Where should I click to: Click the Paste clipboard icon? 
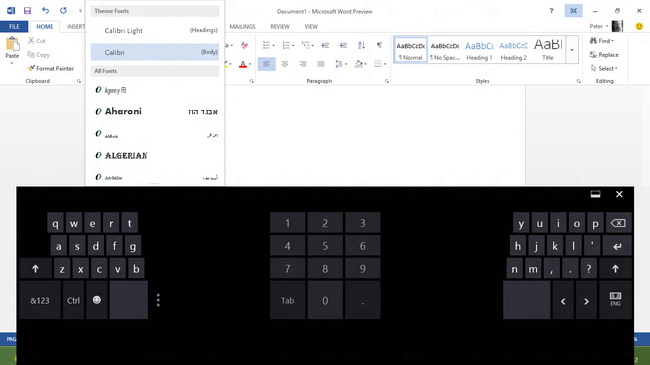(x=12, y=44)
